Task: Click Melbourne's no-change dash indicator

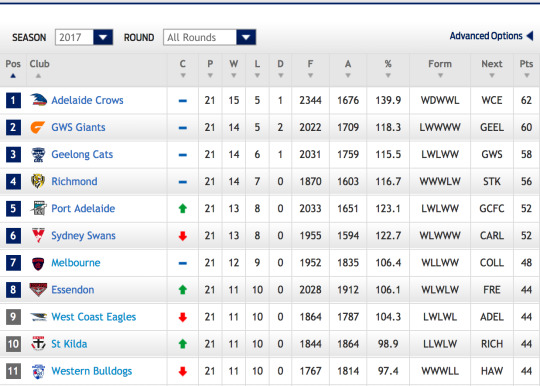Action: pos(183,263)
